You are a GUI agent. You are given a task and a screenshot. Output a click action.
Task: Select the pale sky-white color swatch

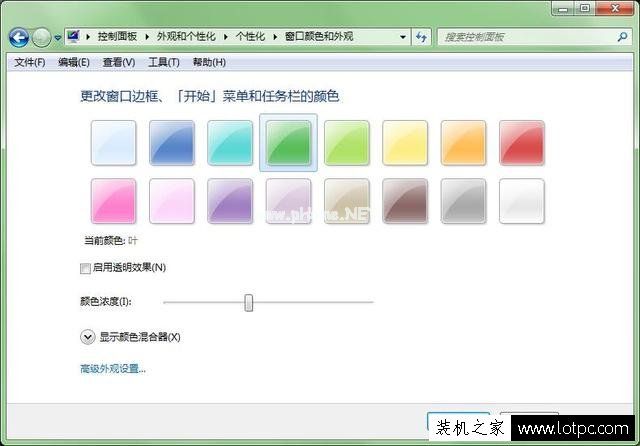coord(113,142)
